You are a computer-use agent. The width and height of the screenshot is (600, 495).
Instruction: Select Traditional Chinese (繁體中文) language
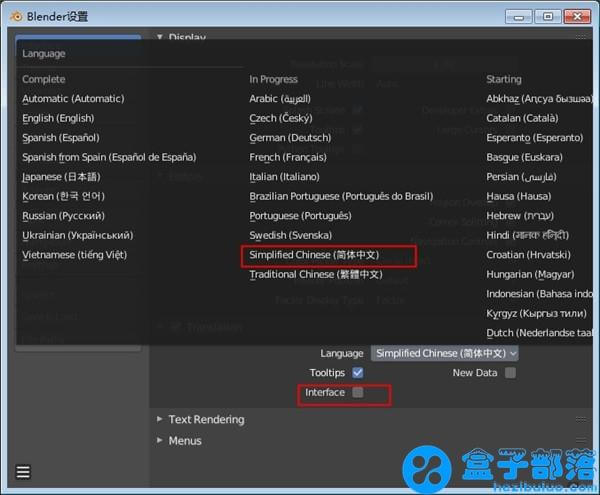point(316,274)
